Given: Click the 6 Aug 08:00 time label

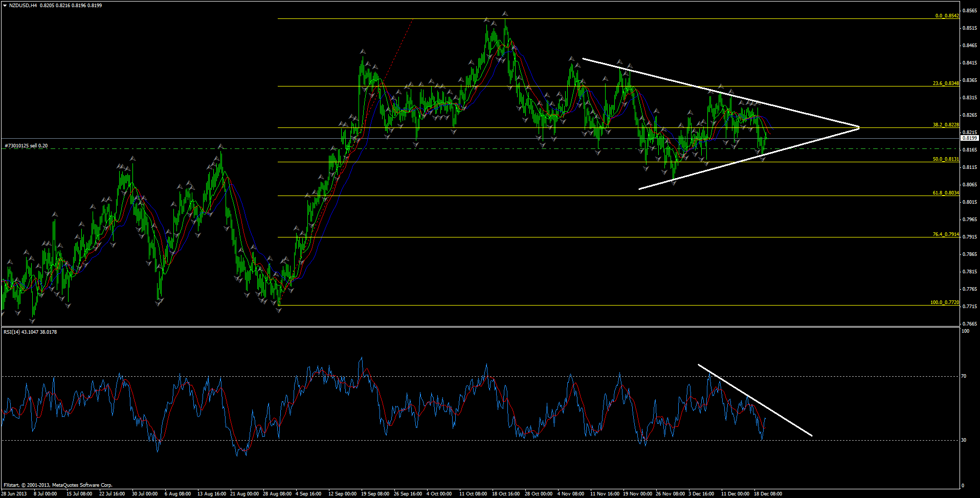Looking at the screenshot, I should (177, 494).
